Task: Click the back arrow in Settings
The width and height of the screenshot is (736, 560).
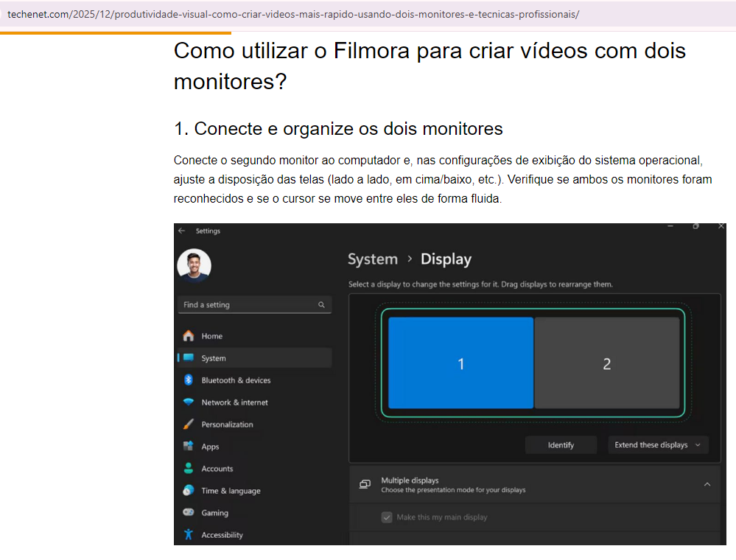Action: pos(182,231)
